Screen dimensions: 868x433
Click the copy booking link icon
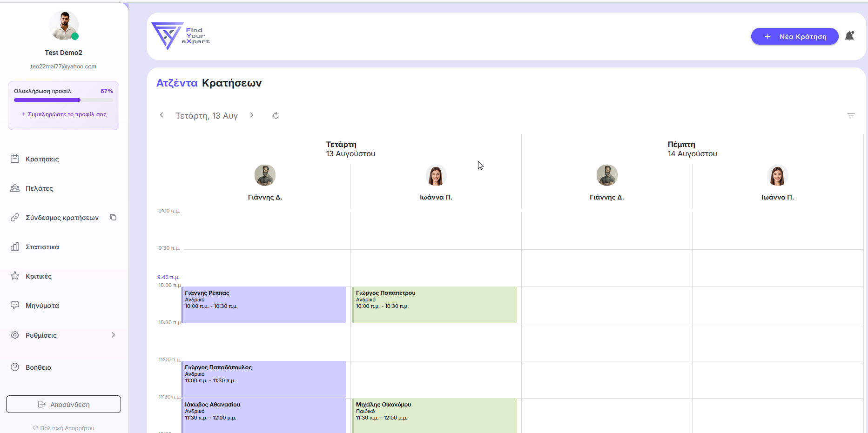tap(113, 217)
